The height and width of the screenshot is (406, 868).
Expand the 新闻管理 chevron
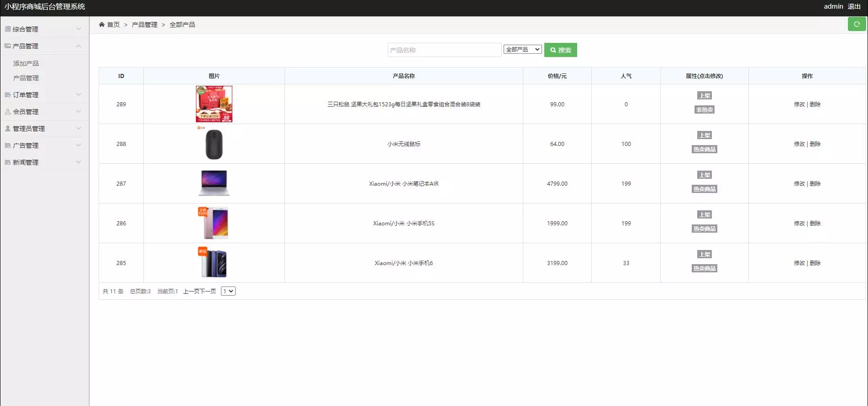coord(79,162)
